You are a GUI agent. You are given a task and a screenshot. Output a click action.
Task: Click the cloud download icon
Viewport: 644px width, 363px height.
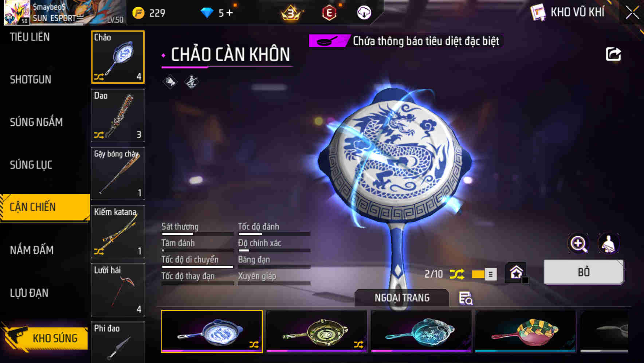click(364, 13)
